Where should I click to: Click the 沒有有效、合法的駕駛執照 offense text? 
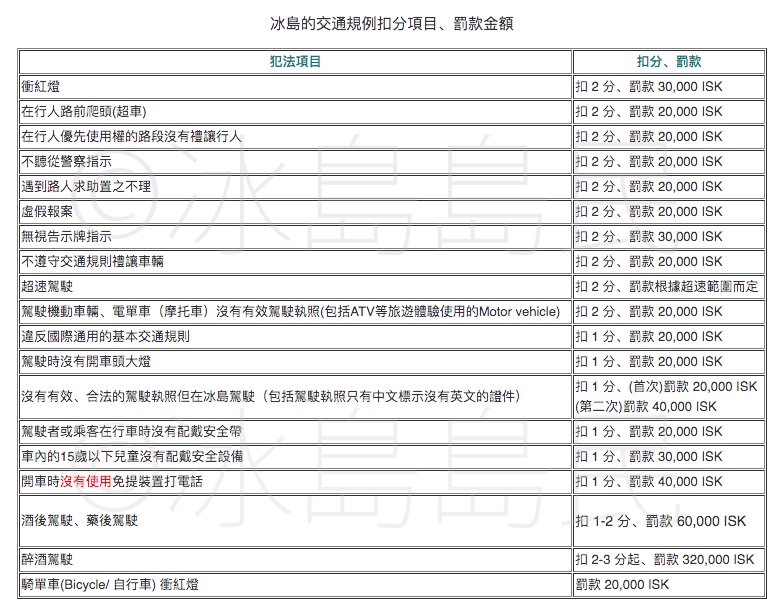(x=270, y=396)
